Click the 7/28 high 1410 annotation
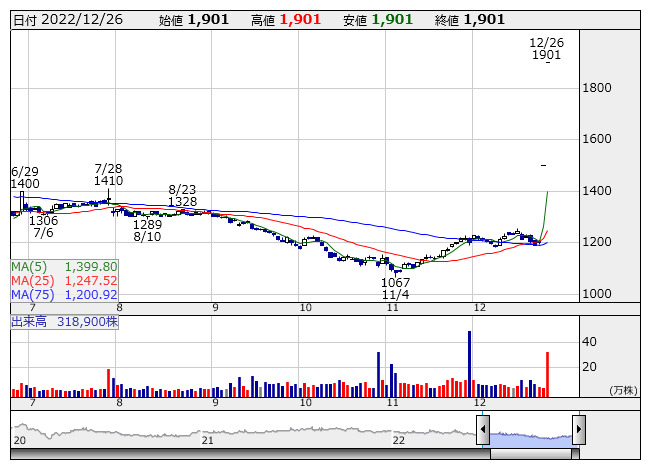653x470 pixels. 108,174
